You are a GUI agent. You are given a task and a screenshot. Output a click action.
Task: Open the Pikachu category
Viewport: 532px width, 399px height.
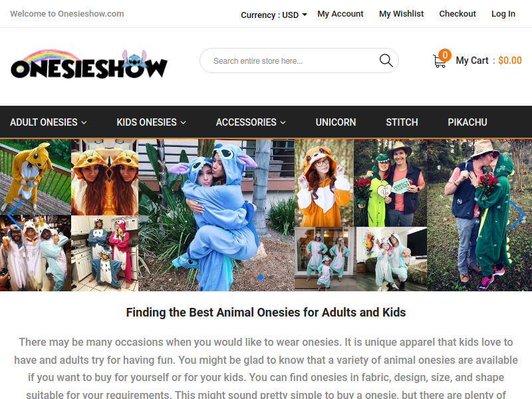click(x=467, y=122)
